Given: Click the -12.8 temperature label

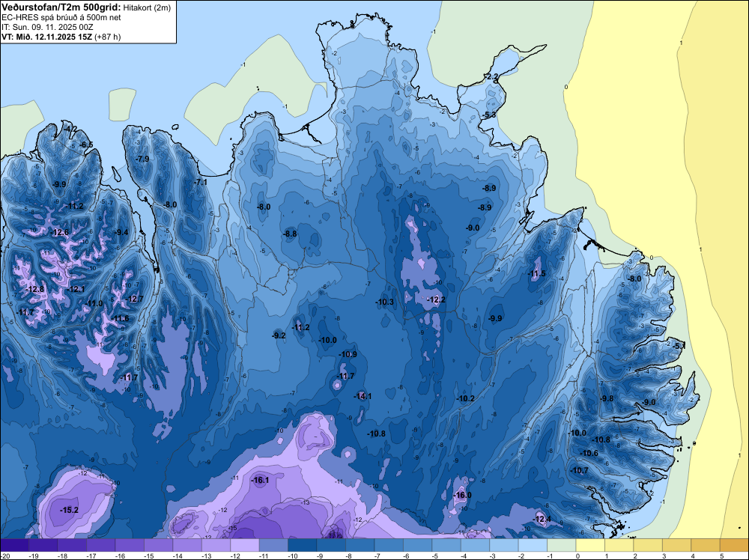Looking at the screenshot, I should pos(35,289).
